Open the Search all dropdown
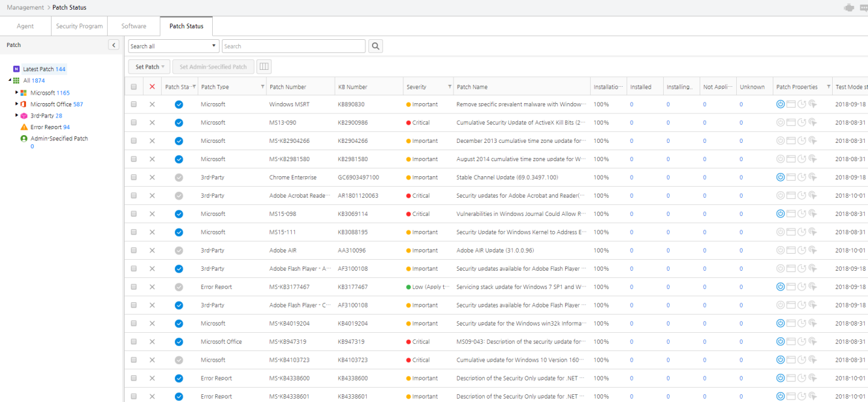The height and width of the screenshot is (402, 868). click(x=174, y=46)
